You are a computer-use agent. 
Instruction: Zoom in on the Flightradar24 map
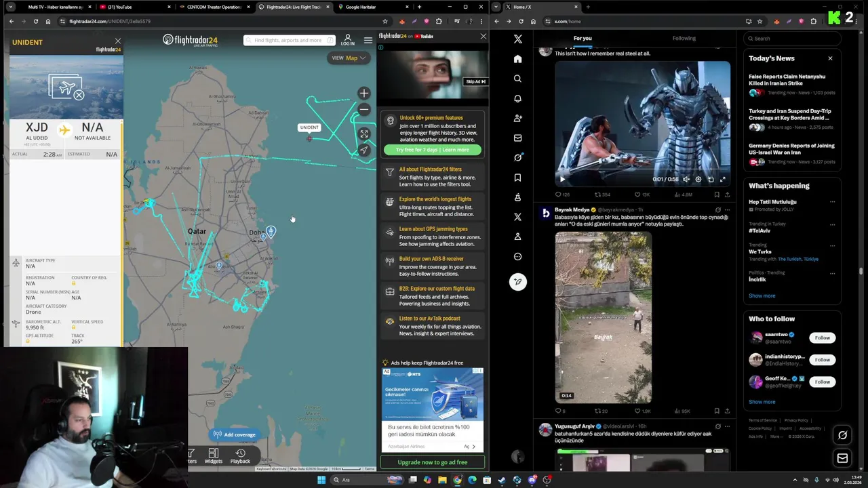pyautogui.click(x=364, y=94)
